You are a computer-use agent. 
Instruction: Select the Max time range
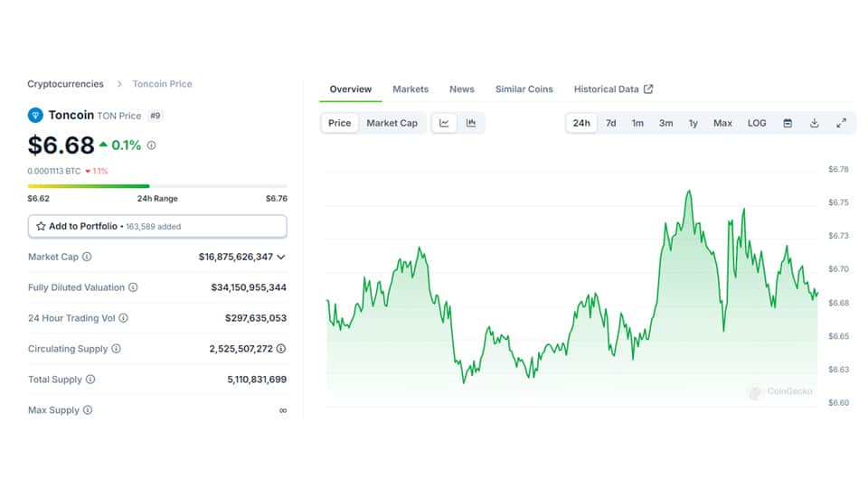tap(722, 123)
